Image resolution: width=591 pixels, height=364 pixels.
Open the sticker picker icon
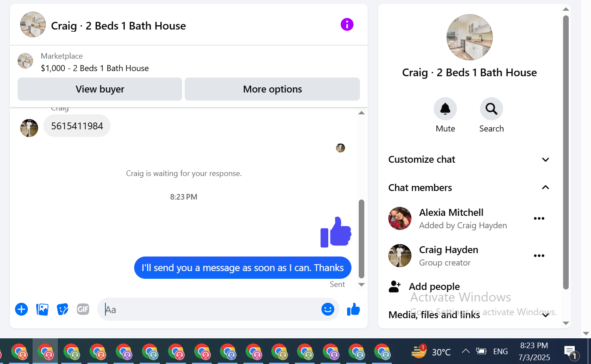point(63,309)
